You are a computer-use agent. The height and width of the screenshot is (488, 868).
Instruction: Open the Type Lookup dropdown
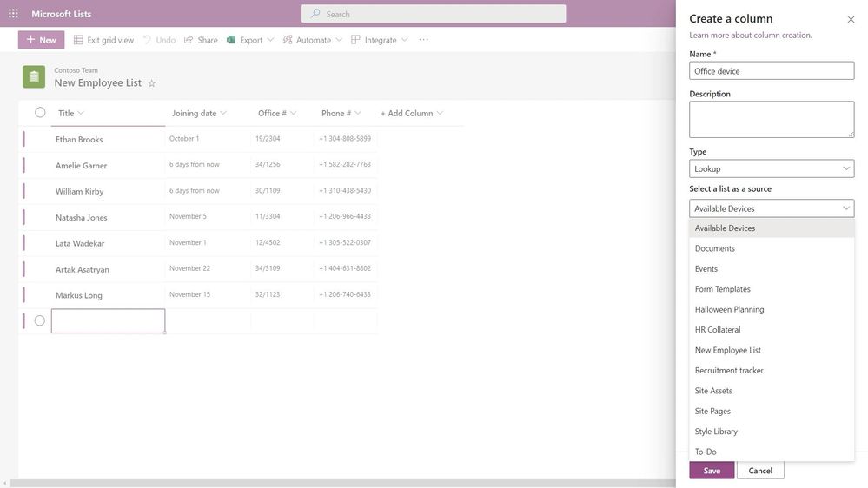point(772,168)
